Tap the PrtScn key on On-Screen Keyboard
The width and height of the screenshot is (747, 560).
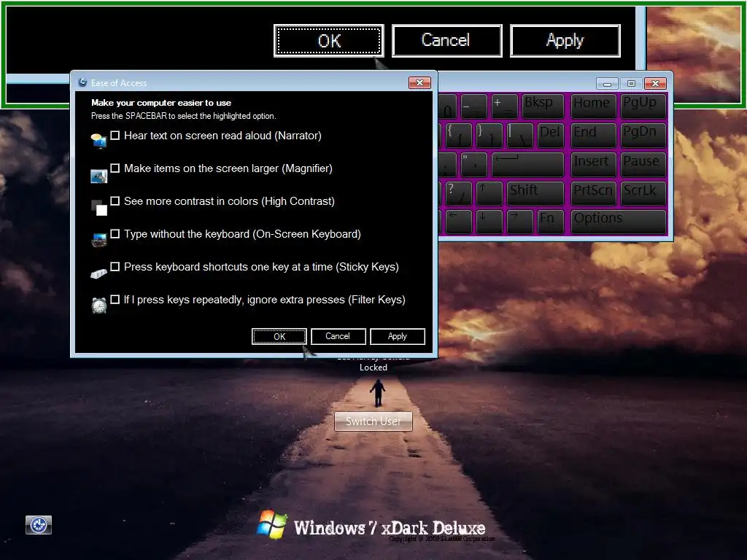tap(593, 192)
